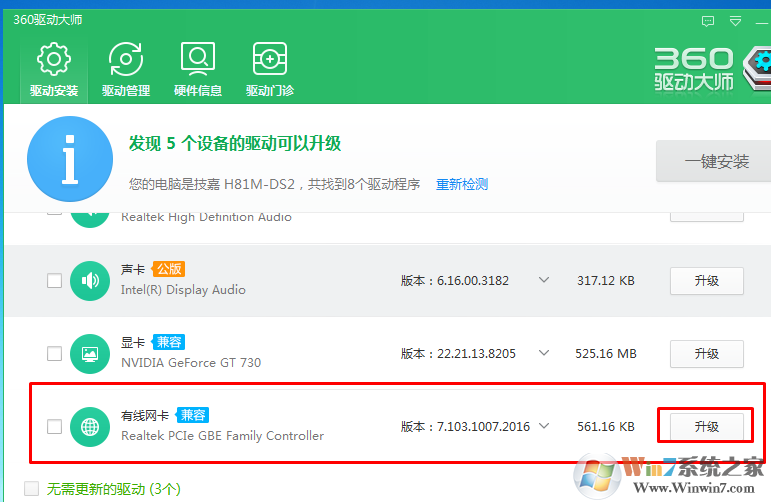771x502 pixels.
Task: Expand version list for 7.103.1007.2016
Action: (x=544, y=426)
